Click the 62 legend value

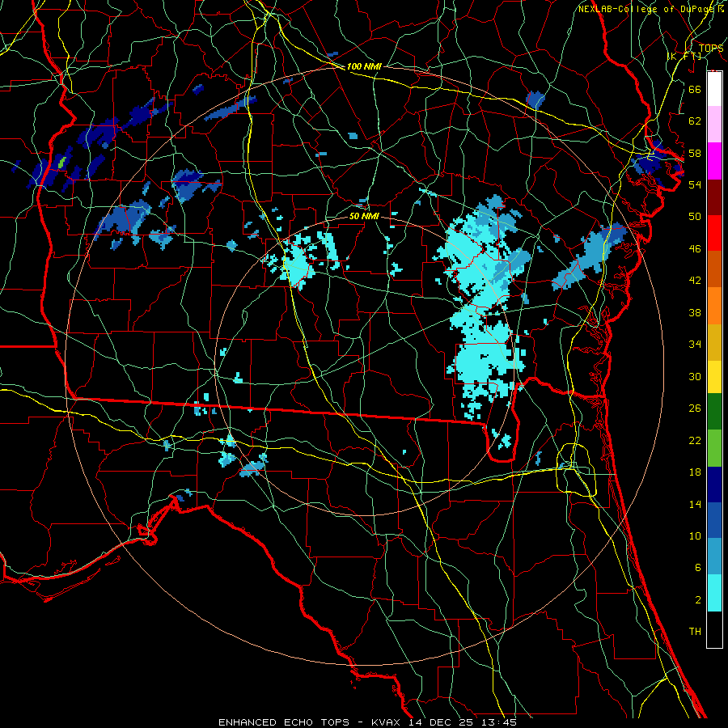pos(695,121)
